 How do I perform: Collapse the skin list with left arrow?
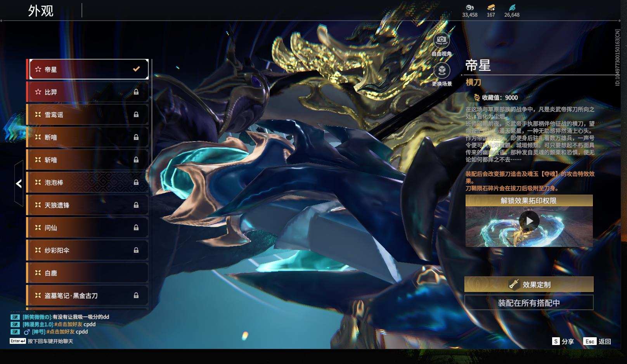19,183
